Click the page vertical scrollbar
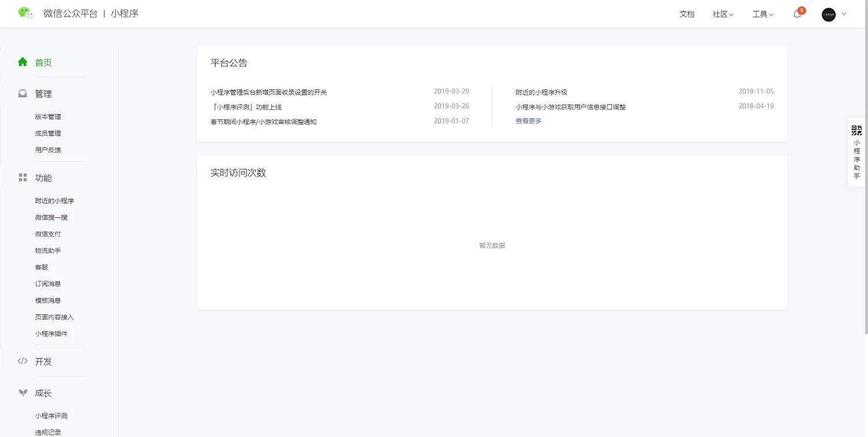Viewport: 868px width, 437px height. [x=866, y=167]
